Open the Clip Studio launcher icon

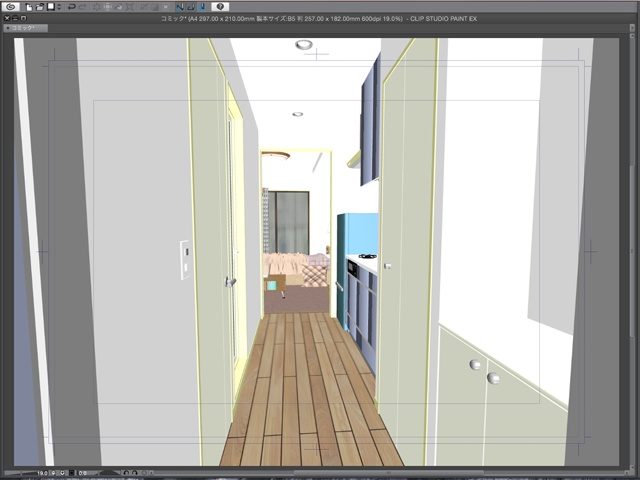[11, 7]
